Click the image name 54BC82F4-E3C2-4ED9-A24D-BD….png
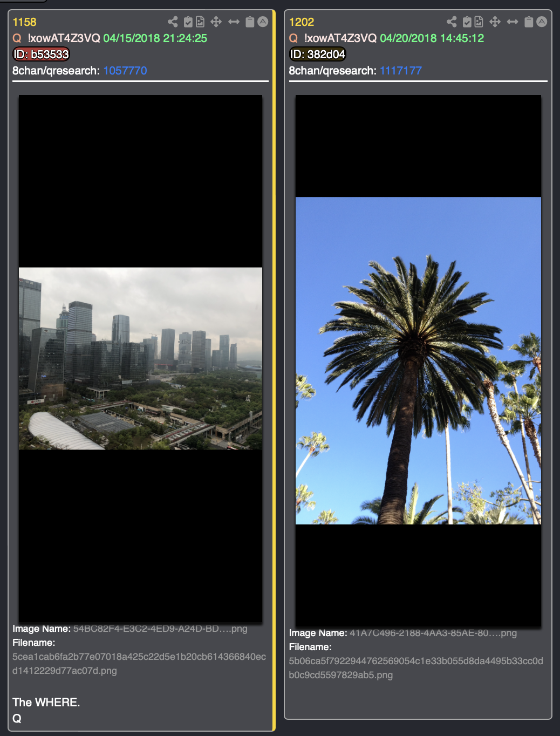 [160, 629]
